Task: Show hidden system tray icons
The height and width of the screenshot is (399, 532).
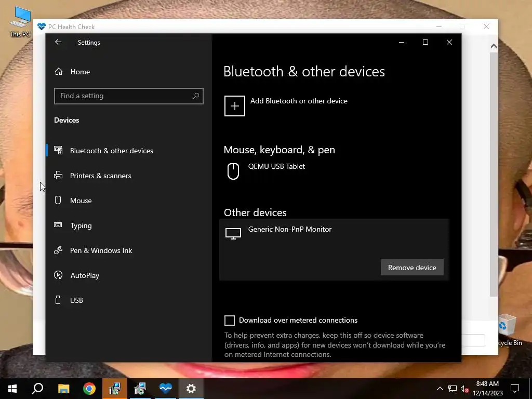Action: click(x=440, y=389)
